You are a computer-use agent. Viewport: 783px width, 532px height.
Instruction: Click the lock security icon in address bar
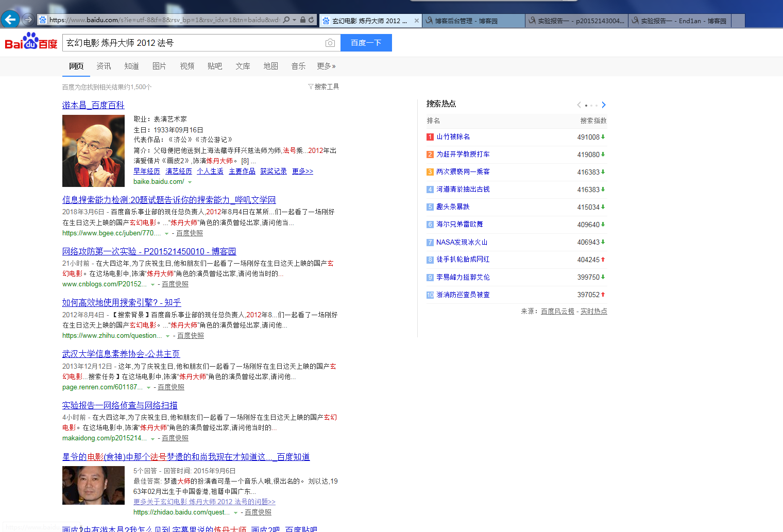pyautogui.click(x=303, y=20)
